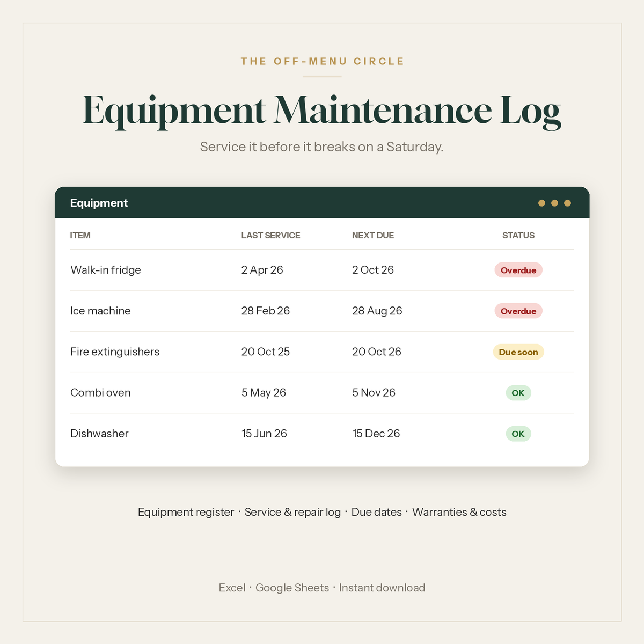Select the Ice machine item
Screen dimensions: 644x644
click(x=100, y=311)
